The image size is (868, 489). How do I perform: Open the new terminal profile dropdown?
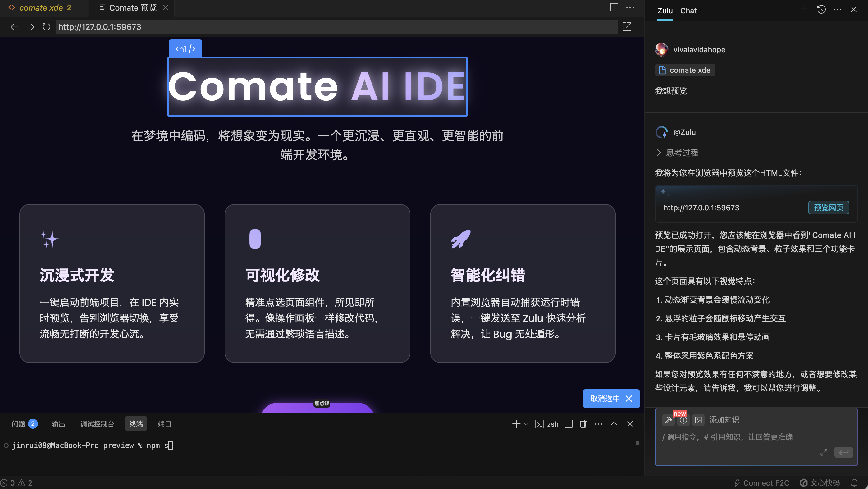(x=526, y=424)
